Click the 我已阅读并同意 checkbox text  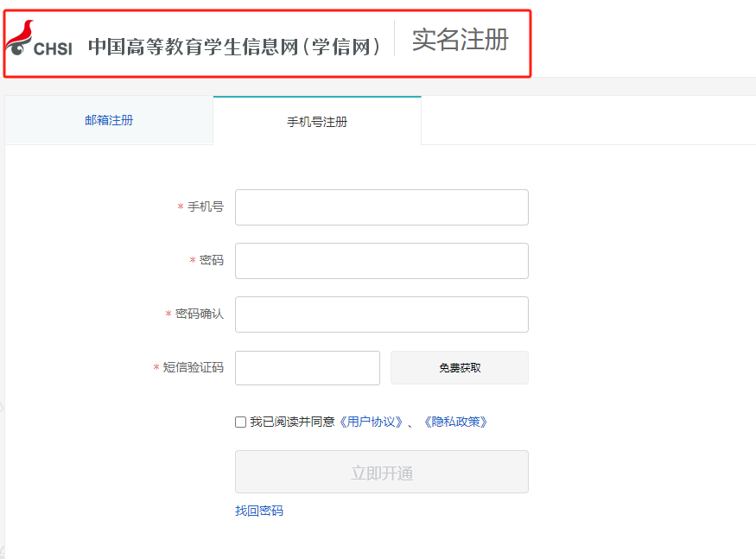tap(292, 422)
